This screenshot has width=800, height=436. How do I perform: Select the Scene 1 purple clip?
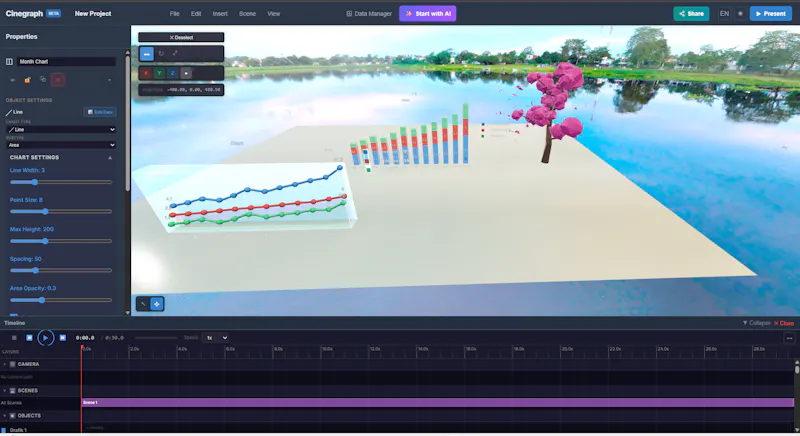[x=437, y=403]
